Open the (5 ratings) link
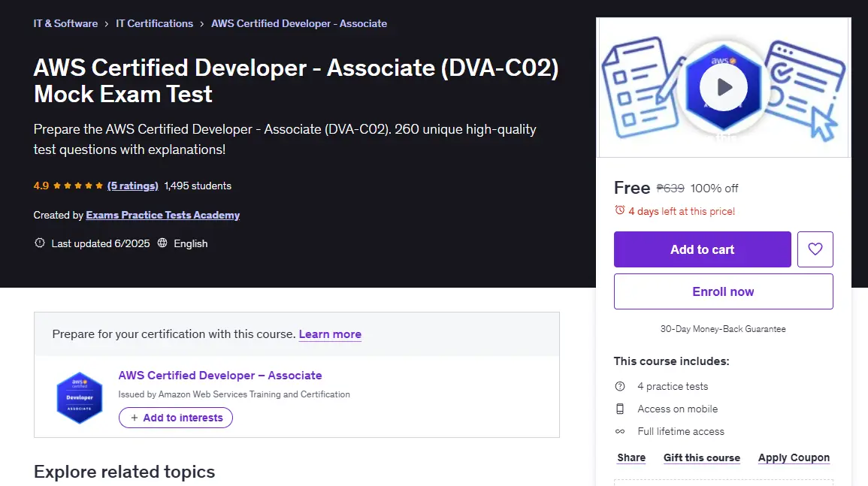Screen dimensions: 868x486 (x=133, y=186)
